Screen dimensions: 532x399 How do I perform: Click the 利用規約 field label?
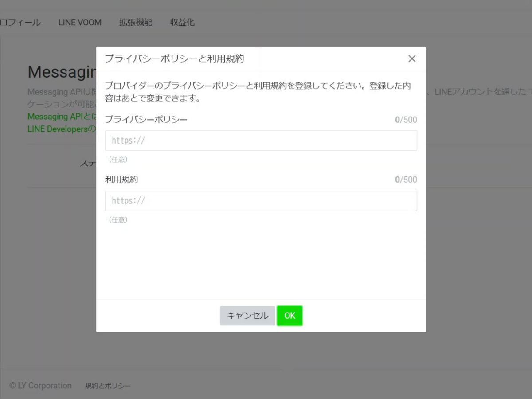coord(121,180)
